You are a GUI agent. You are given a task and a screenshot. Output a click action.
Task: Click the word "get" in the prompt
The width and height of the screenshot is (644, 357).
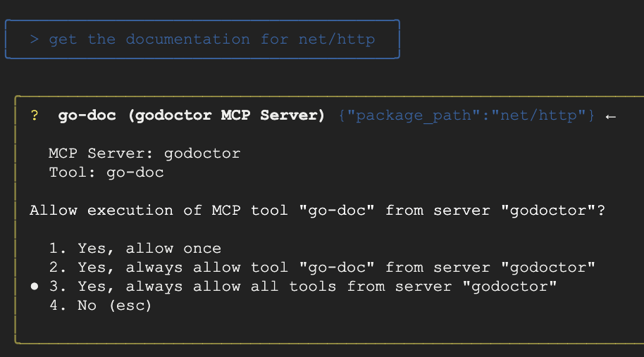[x=63, y=39]
